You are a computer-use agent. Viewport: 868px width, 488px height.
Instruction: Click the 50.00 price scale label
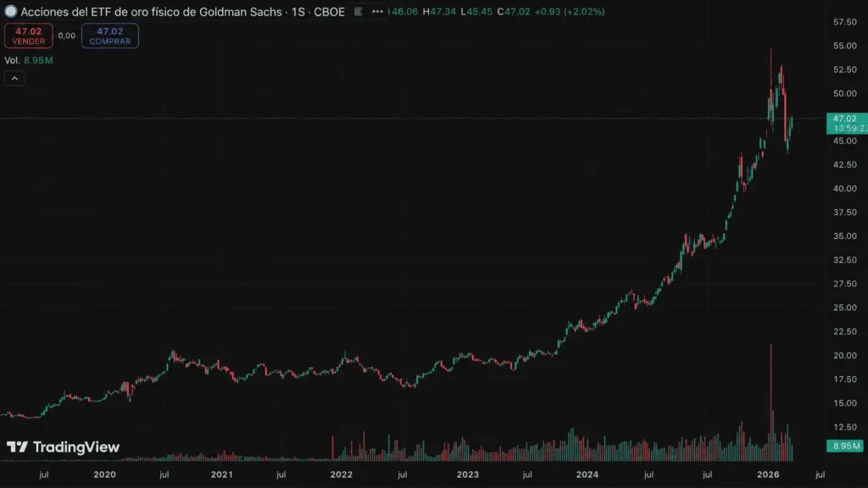pyautogui.click(x=845, y=93)
